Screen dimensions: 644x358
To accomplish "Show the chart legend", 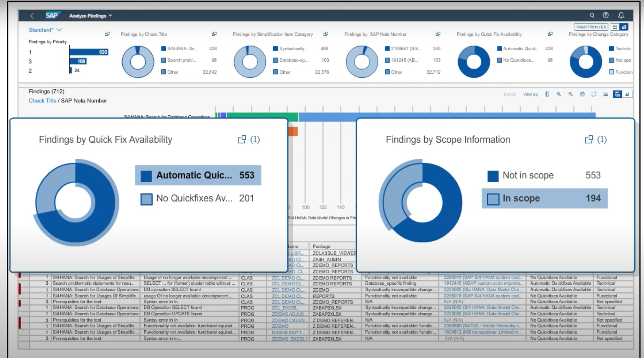I will 547,94.
